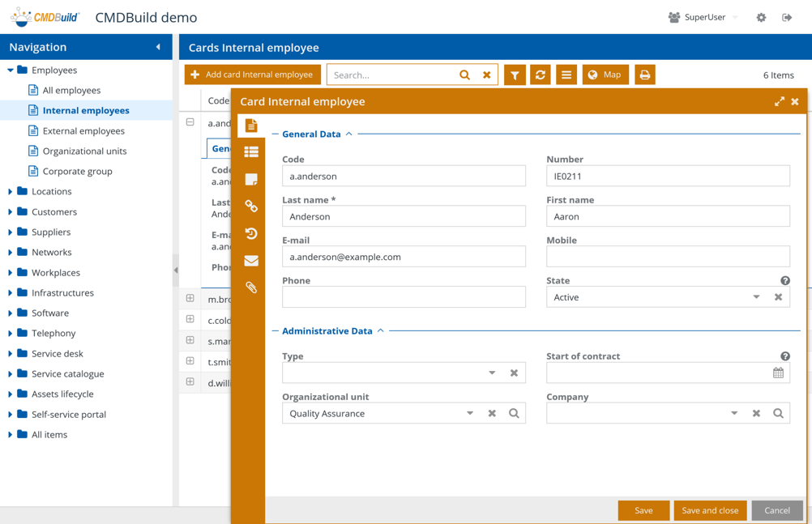The height and width of the screenshot is (524, 812).
Task: Open the Attachments paperclip icon
Action: (251, 288)
